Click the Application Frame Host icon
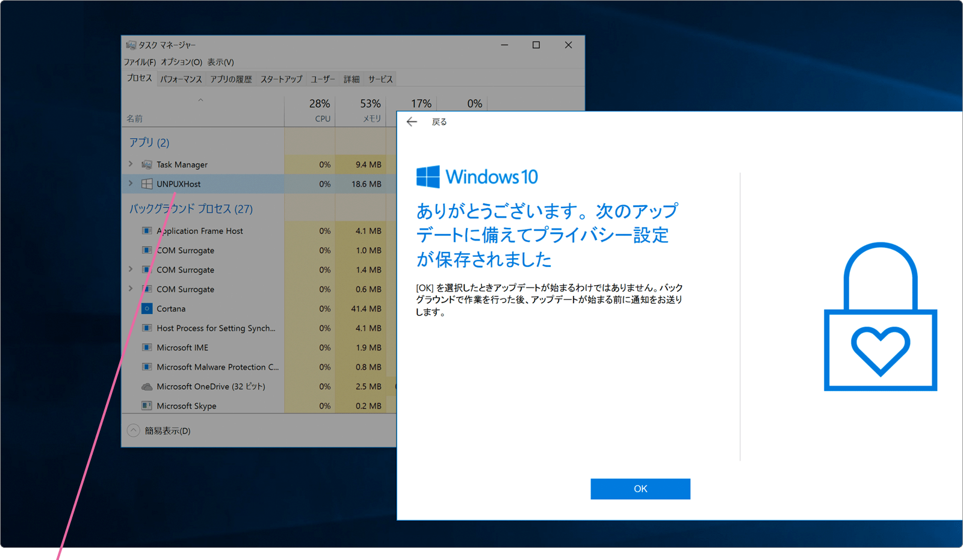 point(147,230)
